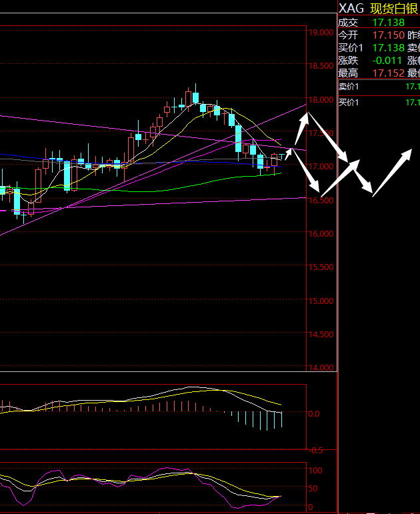Select the latest candlestick near 17.150
The image size is (420, 514).
point(281,157)
